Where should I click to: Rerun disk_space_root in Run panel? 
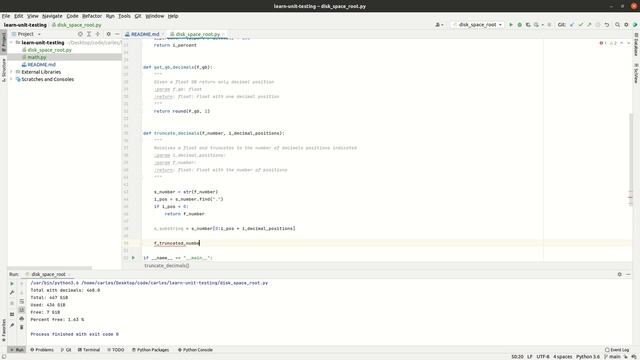(x=12, y=283)
